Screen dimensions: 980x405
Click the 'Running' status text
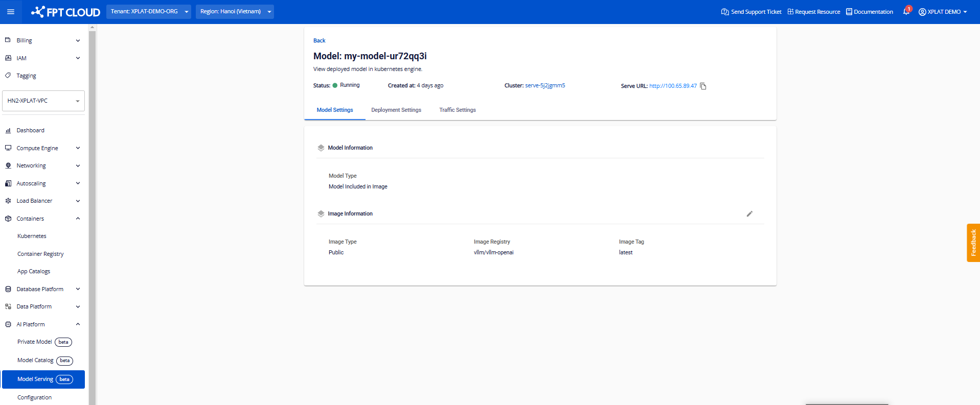pos(350,85)
